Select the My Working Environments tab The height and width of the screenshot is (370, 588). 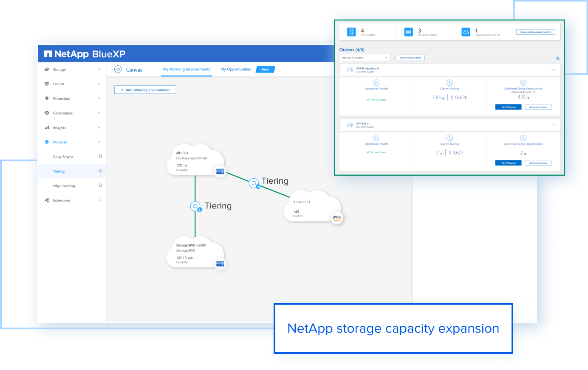click(186, 69)
